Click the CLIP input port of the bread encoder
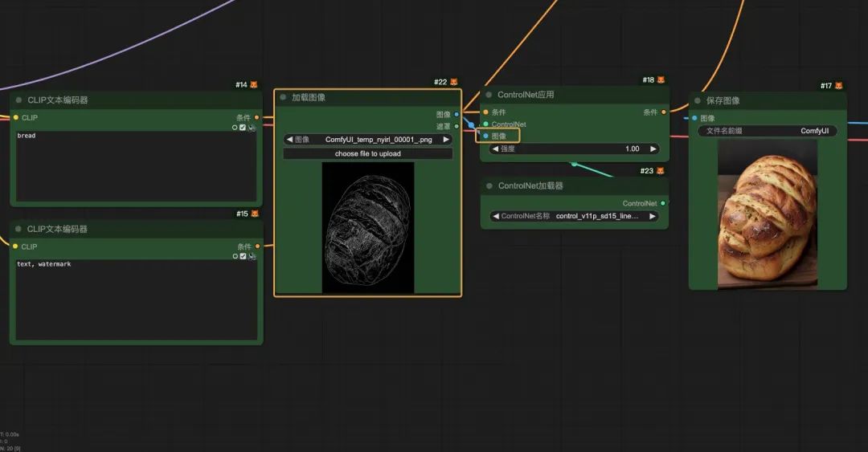Image resolution: width=868 pixels, height=452 pixels. coord(16,117)
